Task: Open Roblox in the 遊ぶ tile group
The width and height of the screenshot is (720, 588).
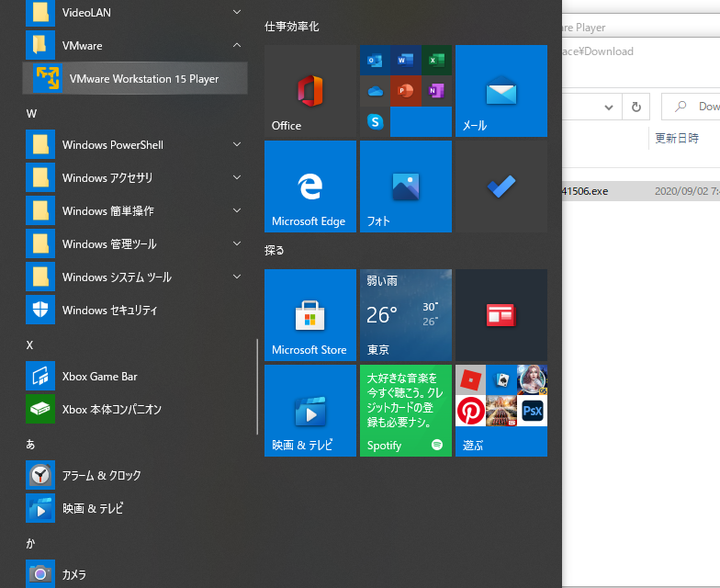Action: [470, 380]
